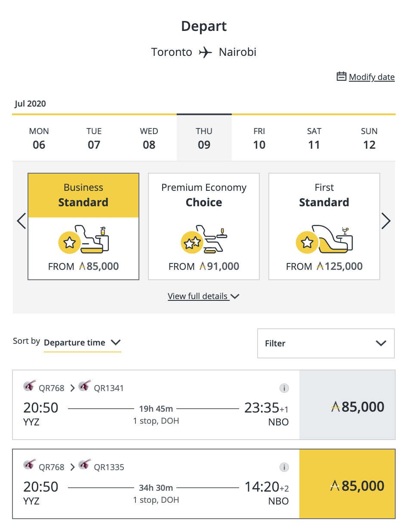Click the Premium Economy seat icon

click(204, 239)
